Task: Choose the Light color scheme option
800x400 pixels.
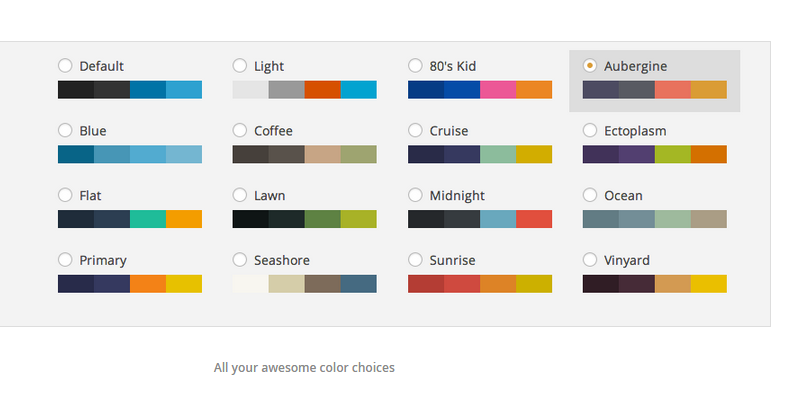Action: click(240, 66)
